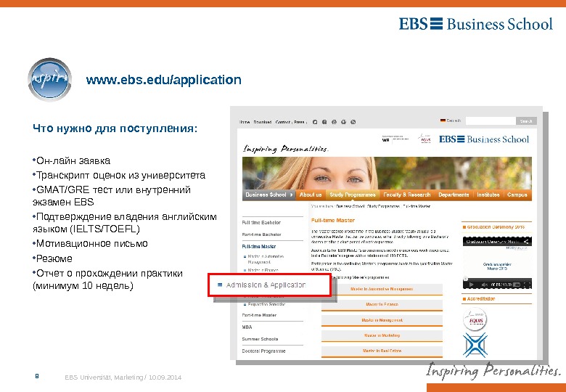
Task: Click the German flag beside Deutsch
Action: (x=443, y=121)
